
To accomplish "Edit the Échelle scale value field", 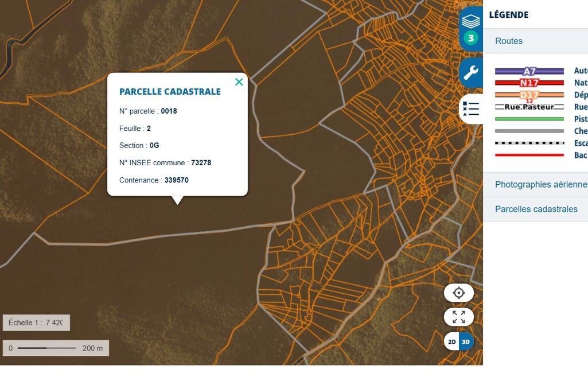I will tap(54, 323).
